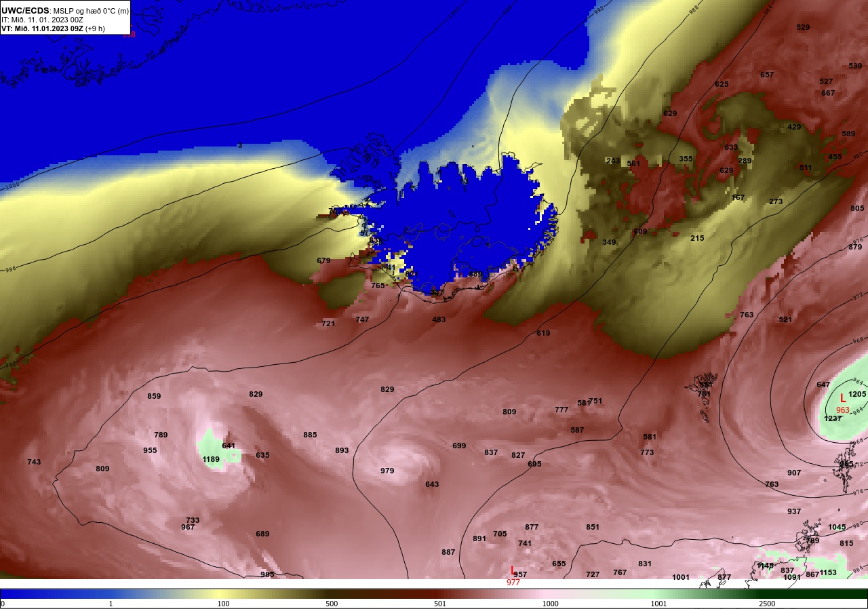868x609 pixels.
Task: Click the height value 979
Action: pyautogui.click(x=387, y=471)
